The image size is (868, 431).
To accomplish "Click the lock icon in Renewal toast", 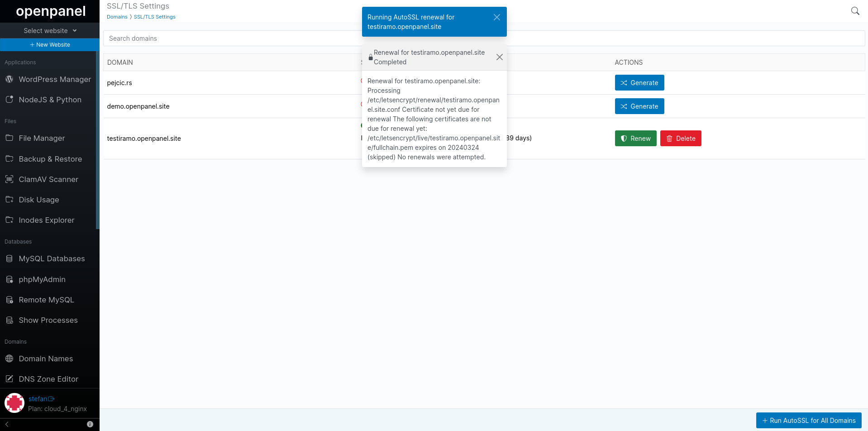I will [371, 57].
